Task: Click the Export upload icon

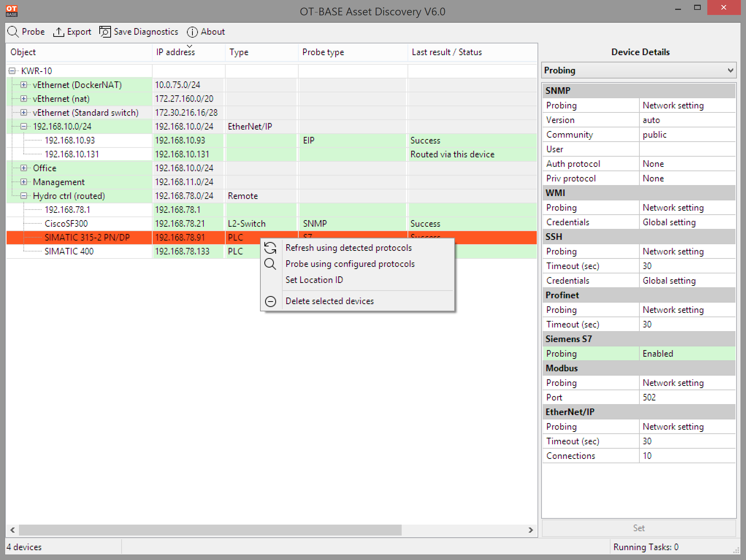Action: coord(58,32)
